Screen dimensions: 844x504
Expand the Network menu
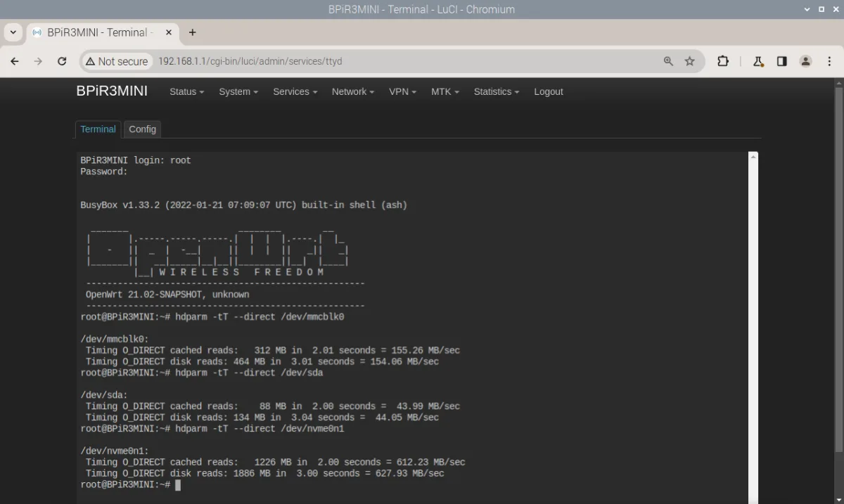(x=353, y=91)
